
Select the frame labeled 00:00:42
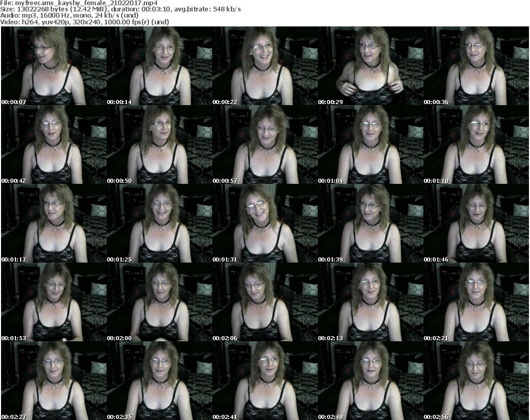click(54, 144)
